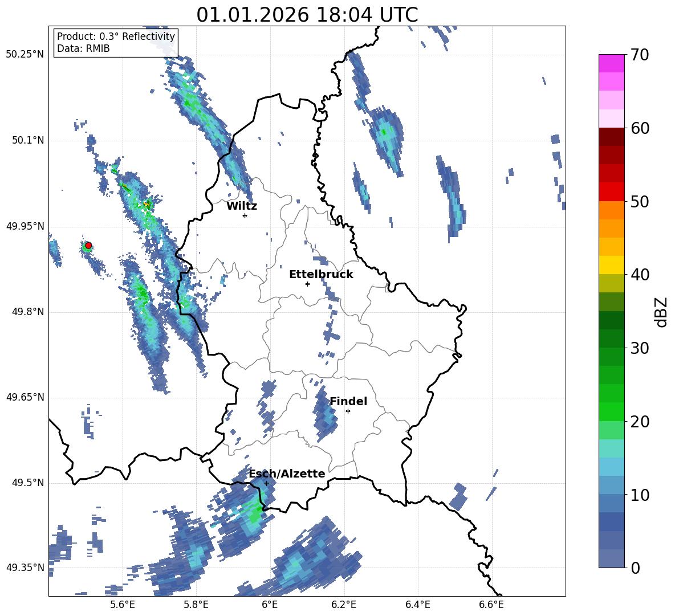Click the '50.25°N' latitude tick label
The image size is (675, 616).
[25, 55]
